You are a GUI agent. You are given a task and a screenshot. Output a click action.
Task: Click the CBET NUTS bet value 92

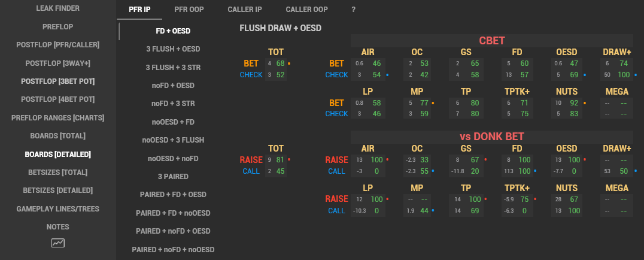point(573,103)
